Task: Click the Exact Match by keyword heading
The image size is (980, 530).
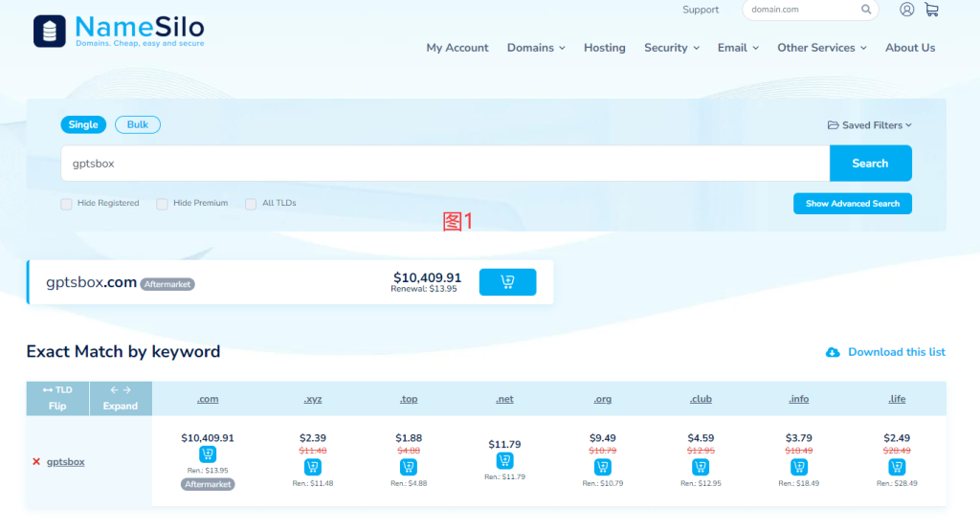Action: tap(123, 351)
